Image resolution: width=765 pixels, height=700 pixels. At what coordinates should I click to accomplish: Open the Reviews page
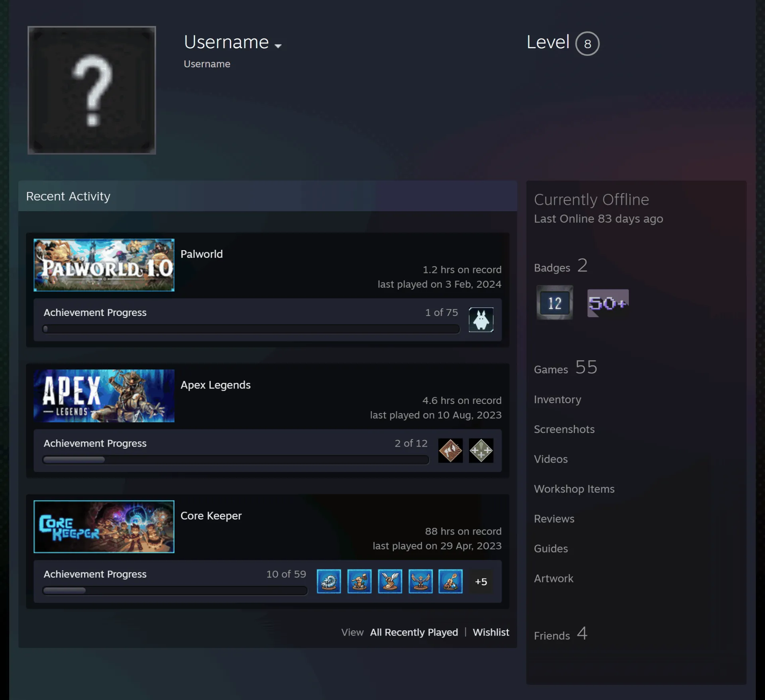[554, 519]
